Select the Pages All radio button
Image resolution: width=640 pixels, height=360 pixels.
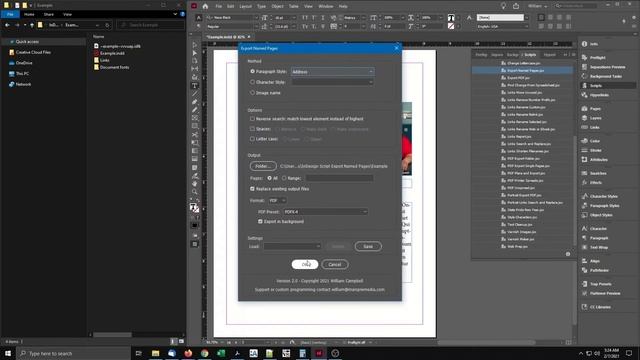point(269,178)
